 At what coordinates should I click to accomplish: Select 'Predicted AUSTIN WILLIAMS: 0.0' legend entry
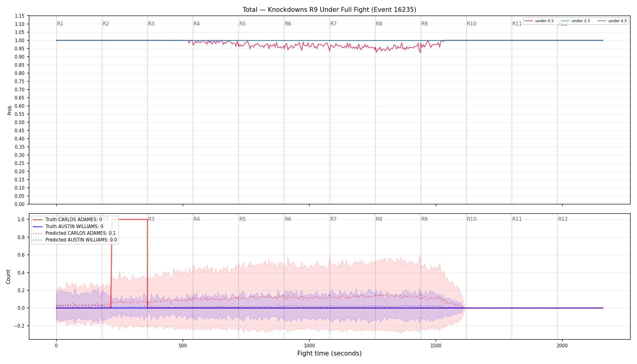pos(75,240)
